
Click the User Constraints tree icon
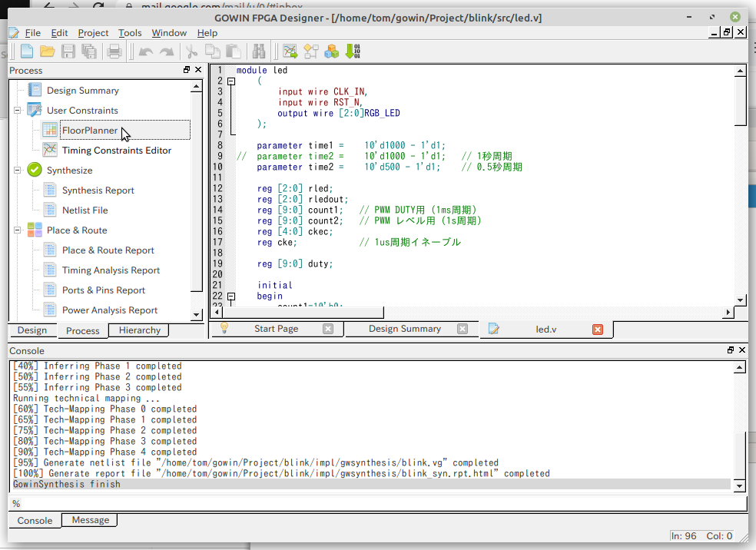(x=35, y=110)
